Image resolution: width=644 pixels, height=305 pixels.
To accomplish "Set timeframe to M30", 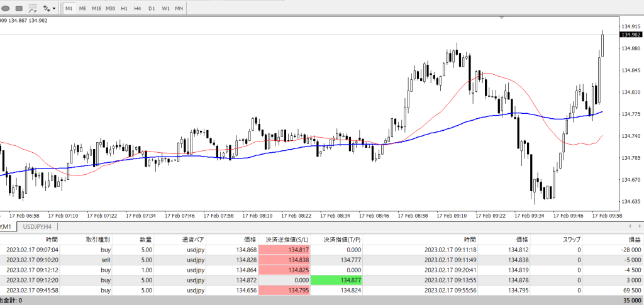I will point(111,9).
